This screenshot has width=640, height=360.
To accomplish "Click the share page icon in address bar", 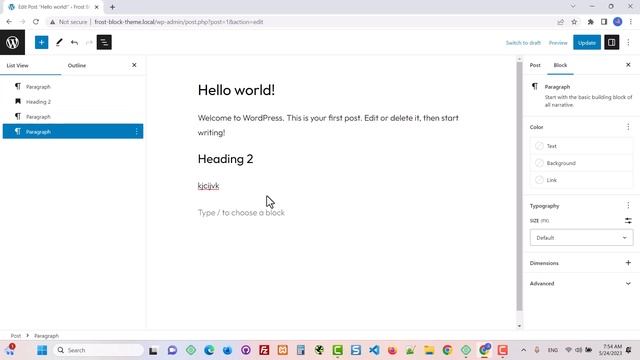I will (x=560, y=22).
